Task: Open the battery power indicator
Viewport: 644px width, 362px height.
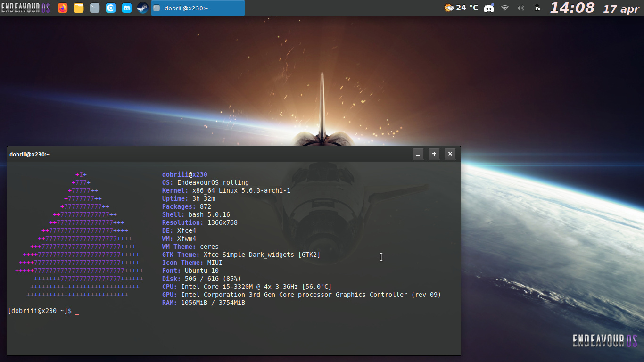Action: (x=537, y=8)
